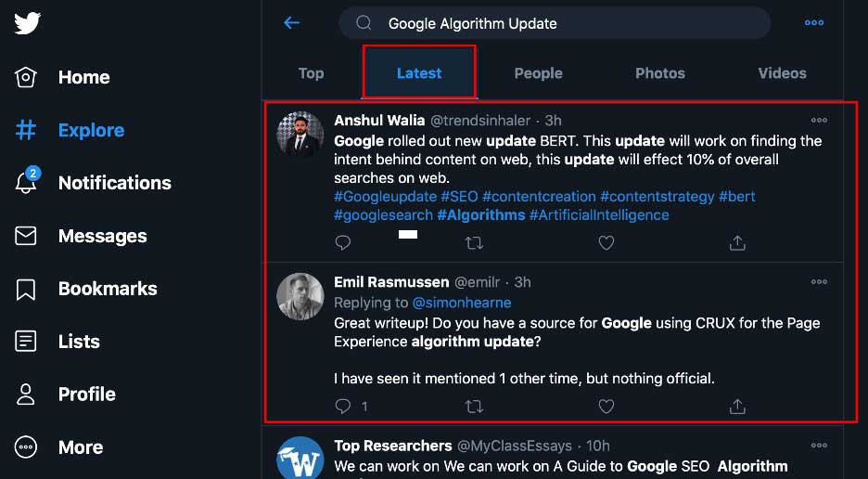The width and height of the screenshot is (868, 479).
Task: Click the Messages label in sidebar
Action: pos(102,236)
